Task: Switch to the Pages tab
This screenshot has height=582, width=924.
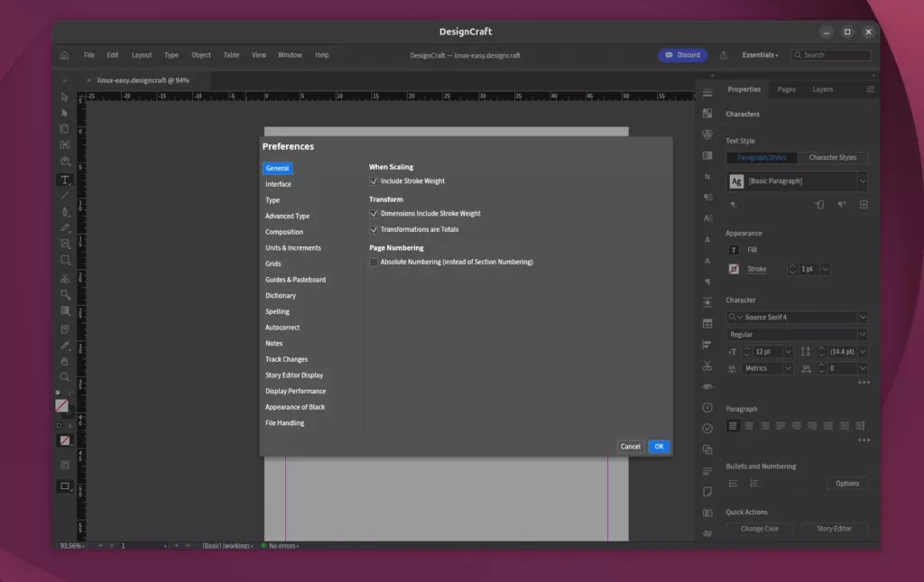Action: coord(786,89)
